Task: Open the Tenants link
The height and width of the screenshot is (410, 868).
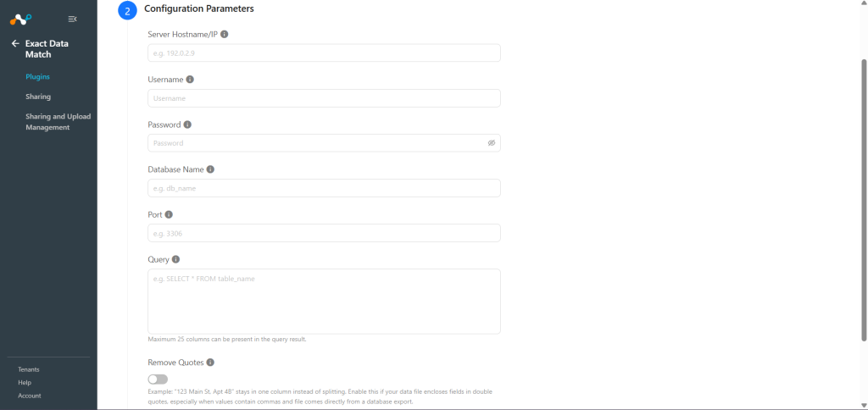Action: tap(29, 369)
